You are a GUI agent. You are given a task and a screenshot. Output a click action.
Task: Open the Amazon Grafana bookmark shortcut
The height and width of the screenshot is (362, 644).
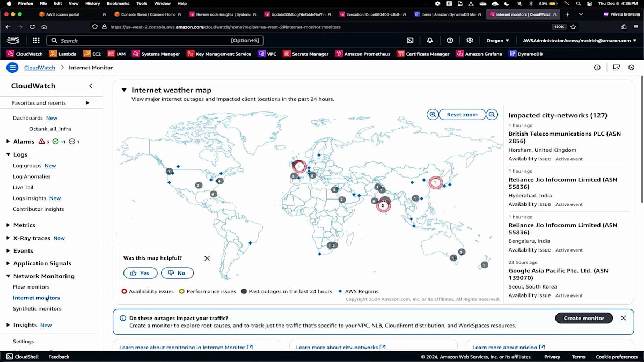pyautogui.click(x=479, y=54)
